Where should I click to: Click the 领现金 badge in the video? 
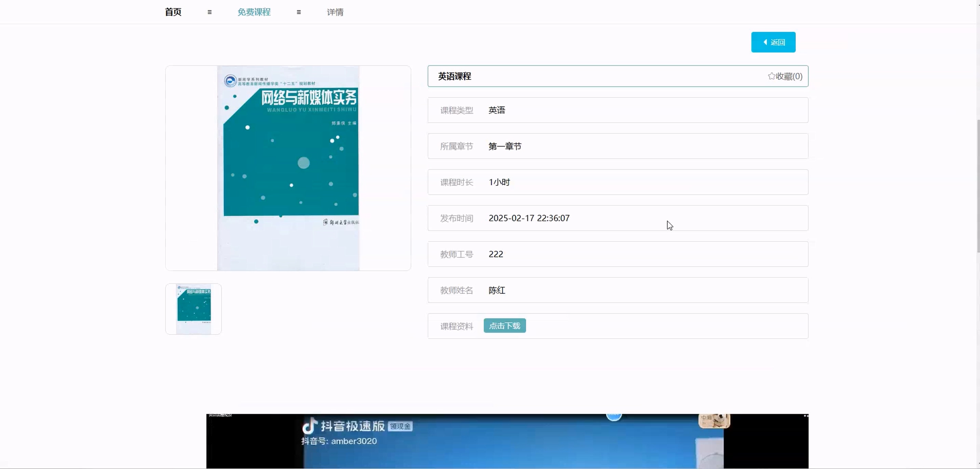click(400, 426)
